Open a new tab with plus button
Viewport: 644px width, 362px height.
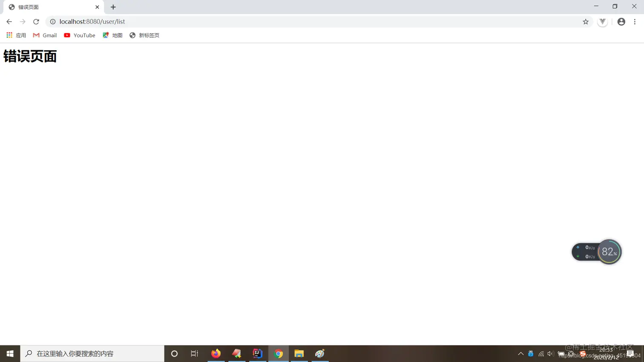pos(113,7)
